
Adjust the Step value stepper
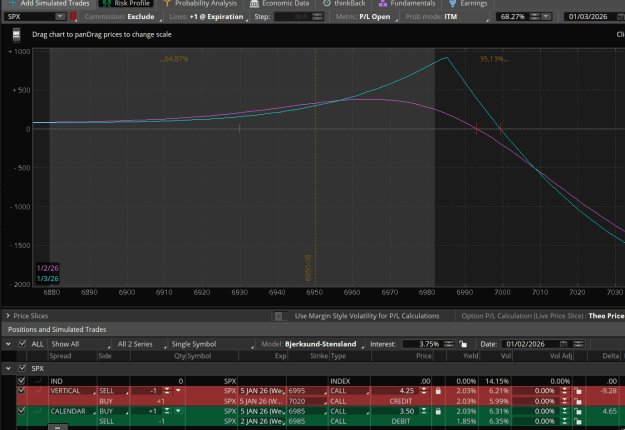(318, 17)
